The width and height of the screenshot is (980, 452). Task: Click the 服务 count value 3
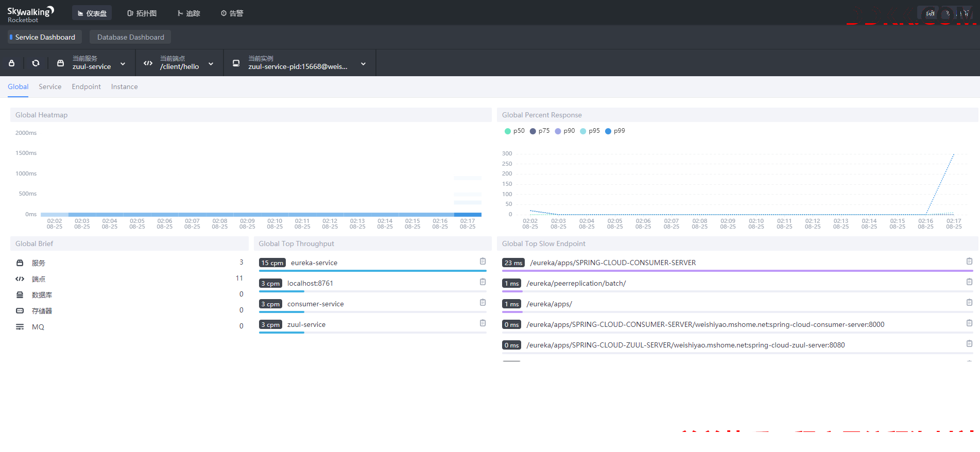(241, 262)
